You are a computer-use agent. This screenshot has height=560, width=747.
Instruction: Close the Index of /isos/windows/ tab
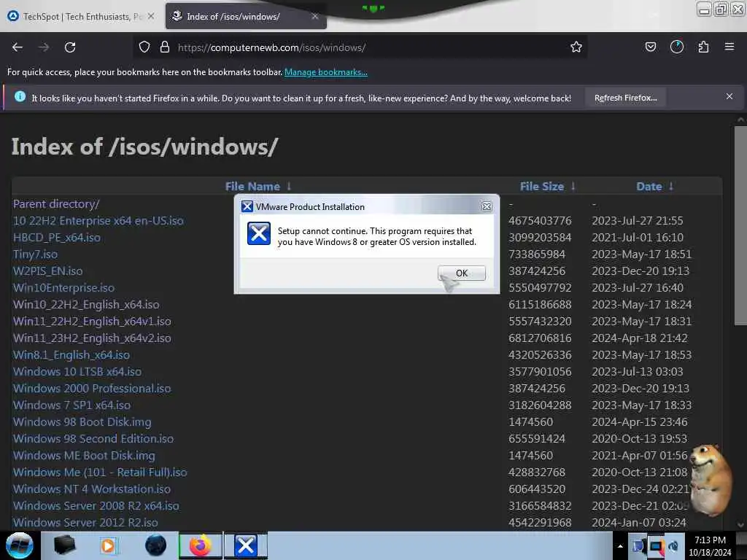tap(315, 16)
